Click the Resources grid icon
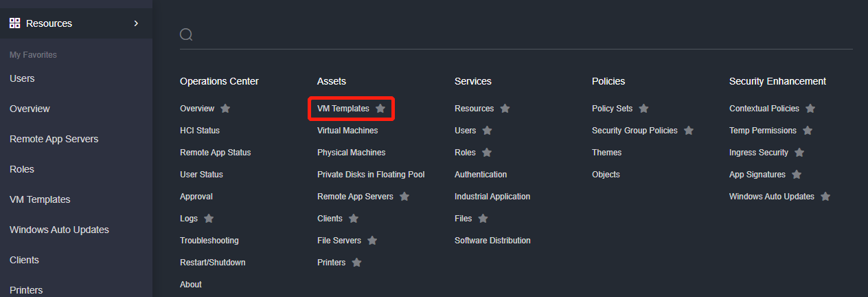 coord(14,23)
